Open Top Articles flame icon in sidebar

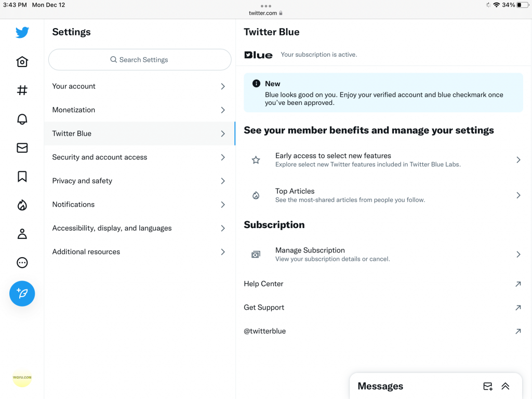22,205
